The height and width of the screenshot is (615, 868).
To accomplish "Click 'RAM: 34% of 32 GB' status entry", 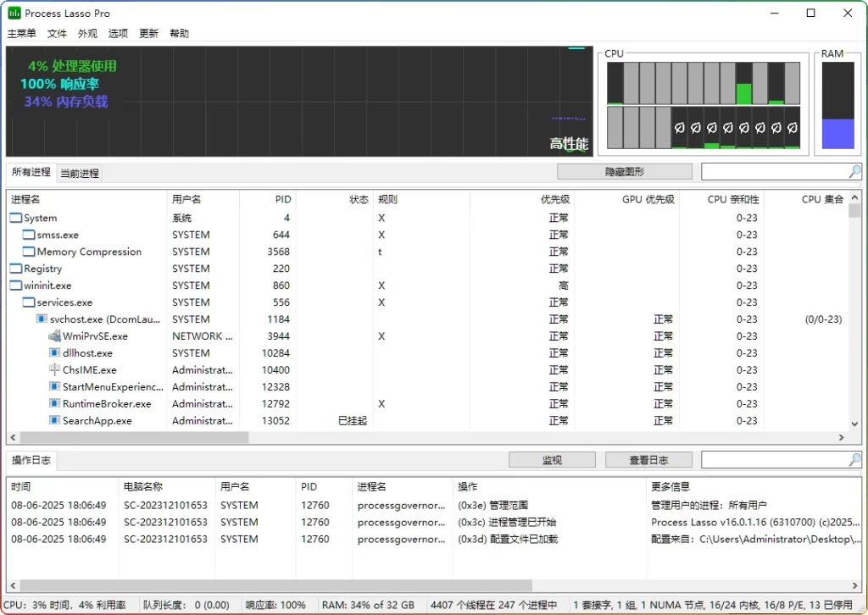I will [368, 605].
